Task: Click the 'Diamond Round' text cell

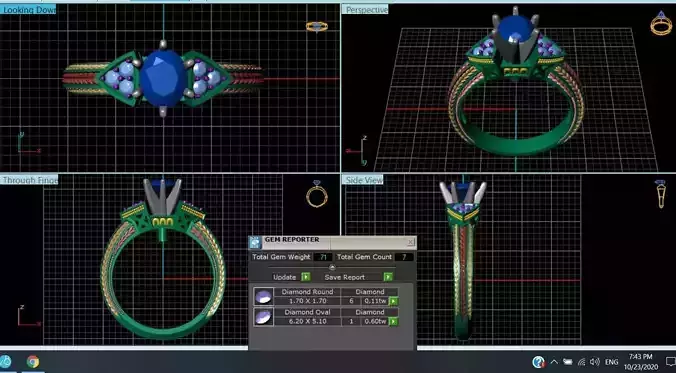Action: click(307, 292)
